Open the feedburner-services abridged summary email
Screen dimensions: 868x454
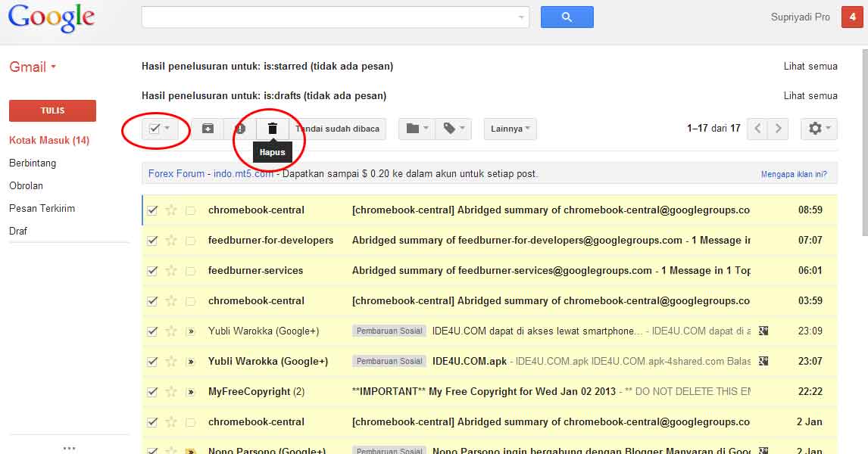point(551,270)
